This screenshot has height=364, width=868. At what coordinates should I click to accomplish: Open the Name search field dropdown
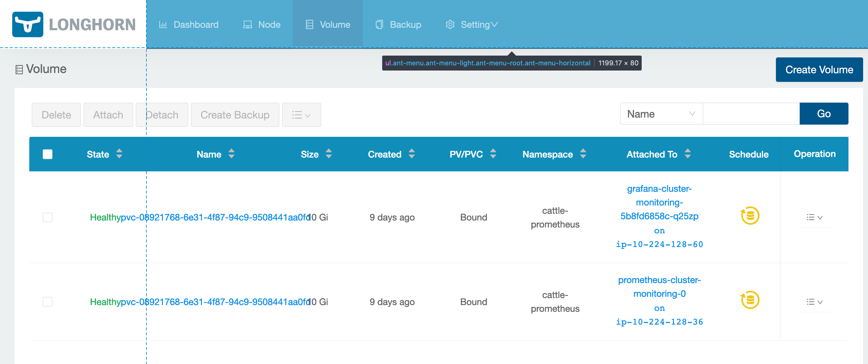660,114
